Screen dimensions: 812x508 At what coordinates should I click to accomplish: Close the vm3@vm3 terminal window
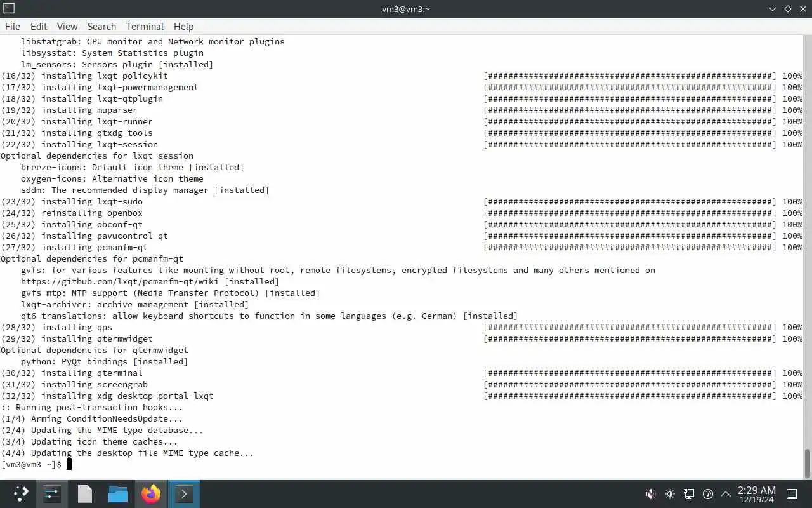point(803,9)
